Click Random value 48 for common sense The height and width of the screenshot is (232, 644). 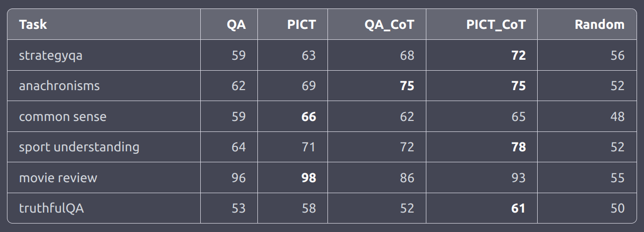618,116
